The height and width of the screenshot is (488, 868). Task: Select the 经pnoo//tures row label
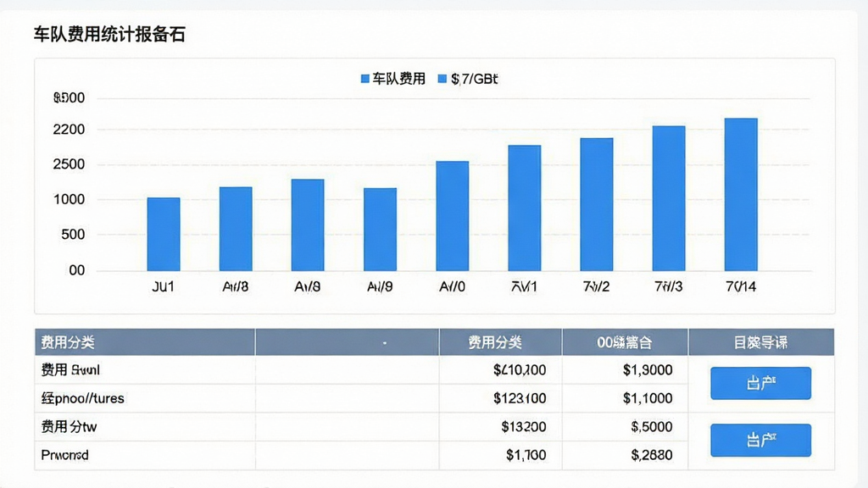pyautogui.click(x=82, y=398)
